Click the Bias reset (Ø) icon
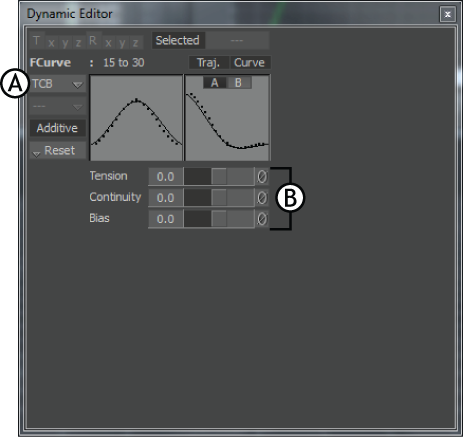 click(x=262, y=219)
